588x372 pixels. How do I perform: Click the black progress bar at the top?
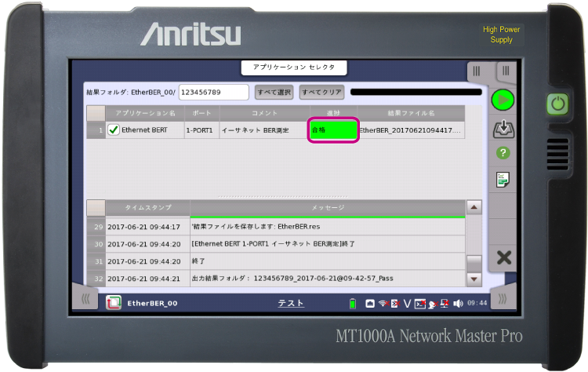(416, 92)
